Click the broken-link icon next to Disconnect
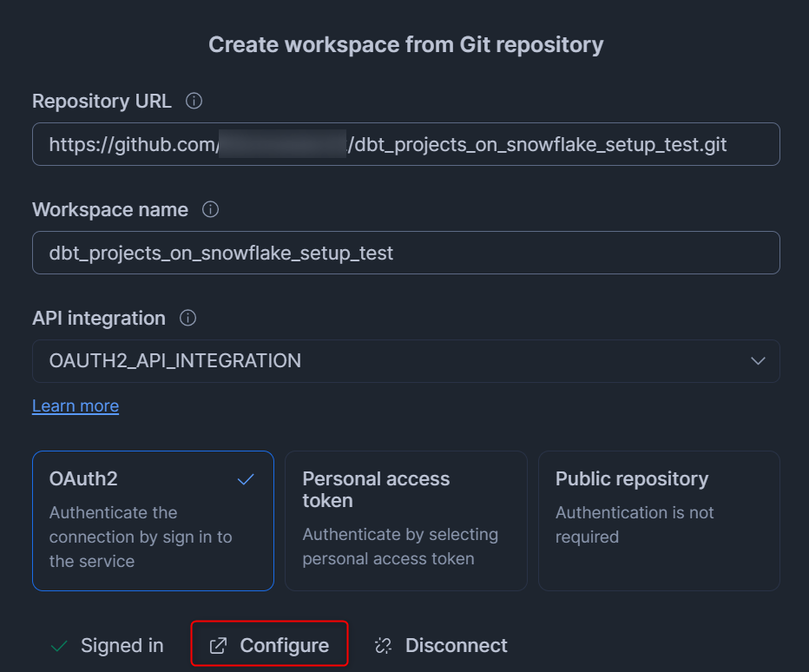809x672 pixels. 384,645
